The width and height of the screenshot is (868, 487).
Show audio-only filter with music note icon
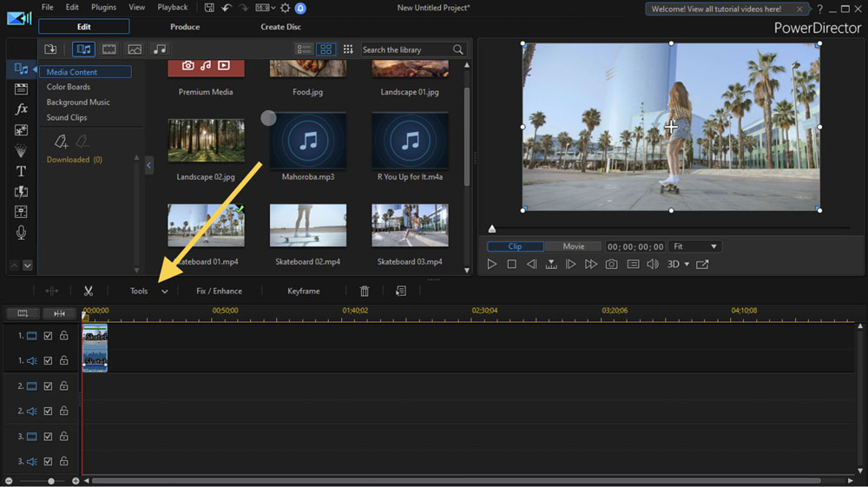(x=159, y=49)
